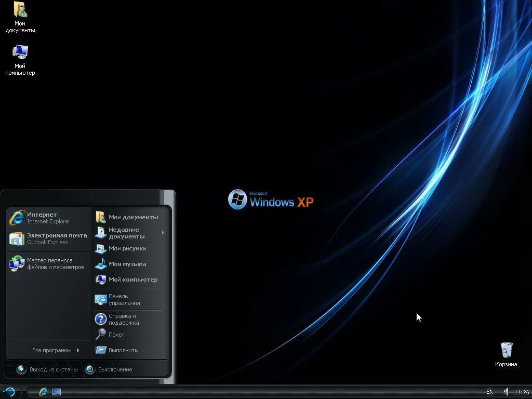Click the Internet Explorer icon in Start menu

pos(17,218)
